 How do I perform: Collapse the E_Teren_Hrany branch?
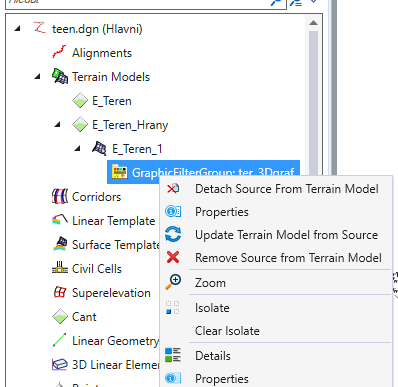coord(57,125)
